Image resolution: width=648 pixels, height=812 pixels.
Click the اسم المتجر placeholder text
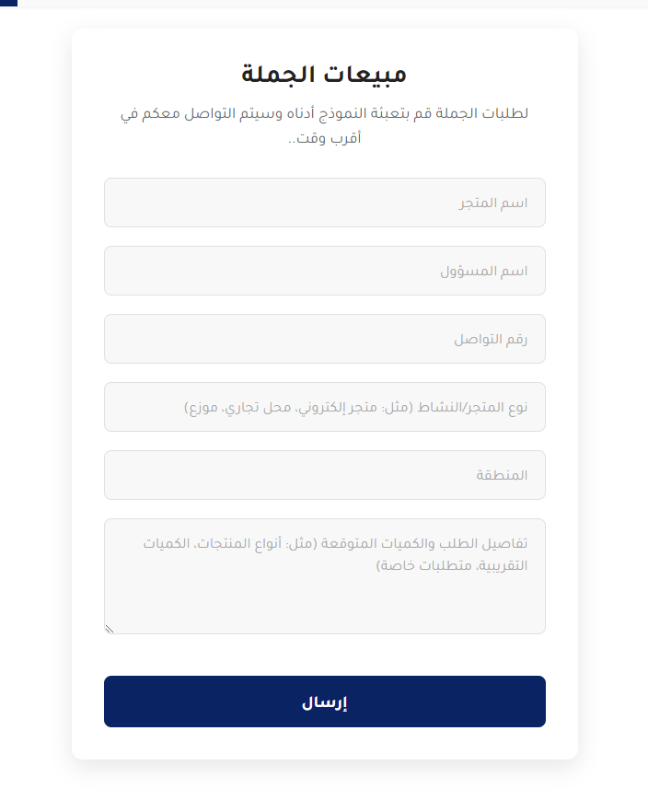pos(492,203)
